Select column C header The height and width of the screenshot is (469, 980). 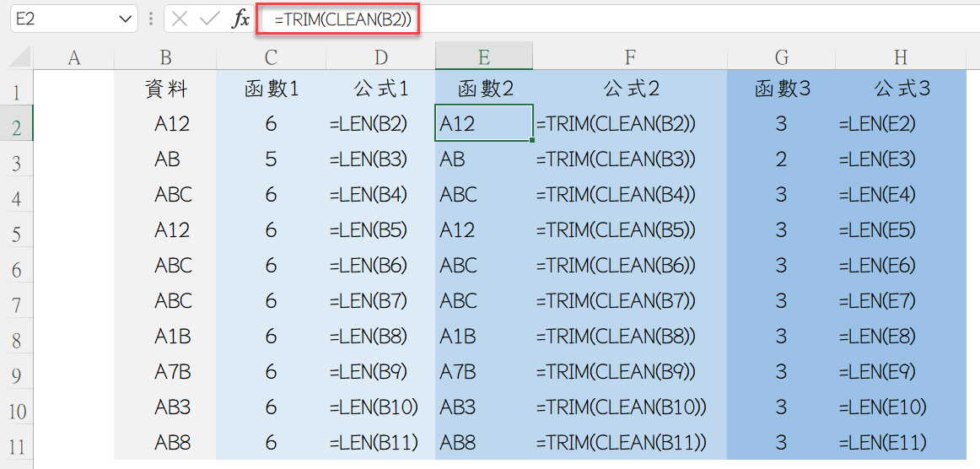271,57
